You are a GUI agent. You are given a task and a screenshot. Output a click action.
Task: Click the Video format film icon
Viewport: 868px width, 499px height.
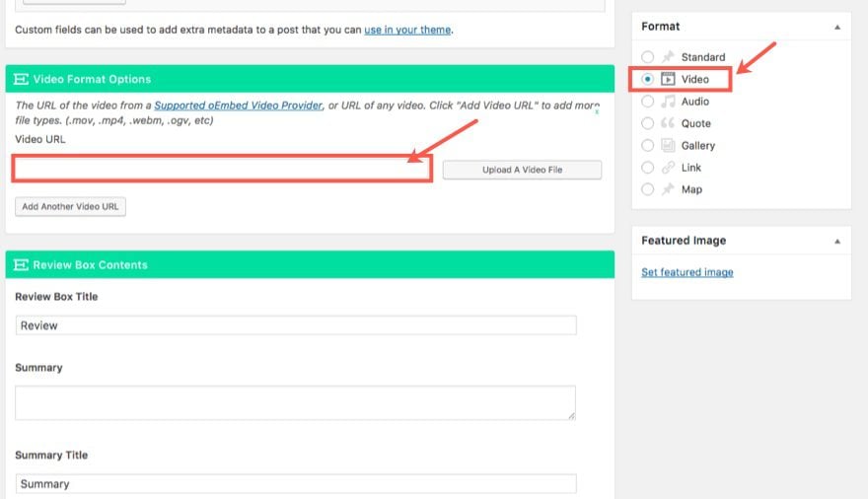tap(668, 79)
